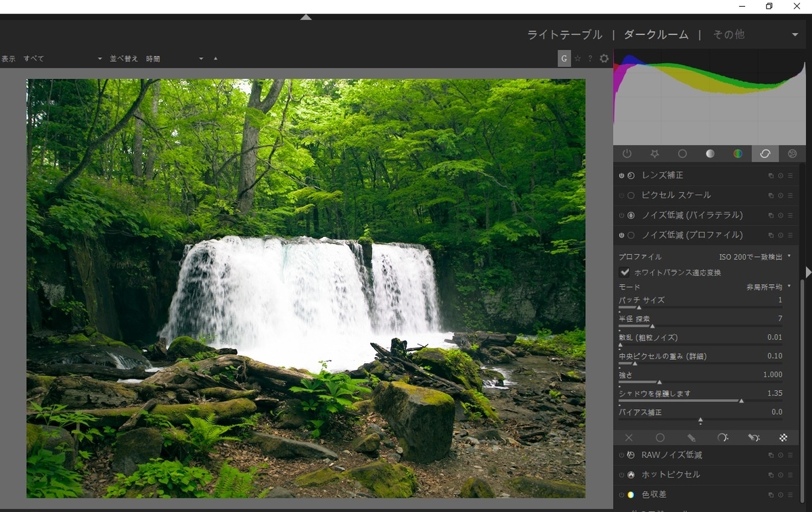The height and width of the screenshot is (512, 812).
Task: Open the プロファイル ISO 200 dropdown
Action: pyautogui.click(x=704, y=257)
